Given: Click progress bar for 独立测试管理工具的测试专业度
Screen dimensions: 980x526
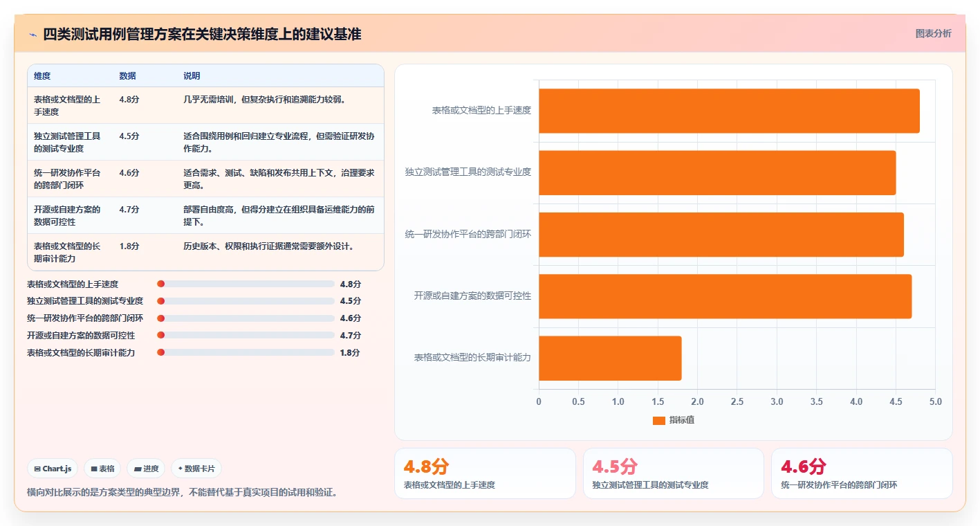Looking at the screenshot, I should point(246,301).
